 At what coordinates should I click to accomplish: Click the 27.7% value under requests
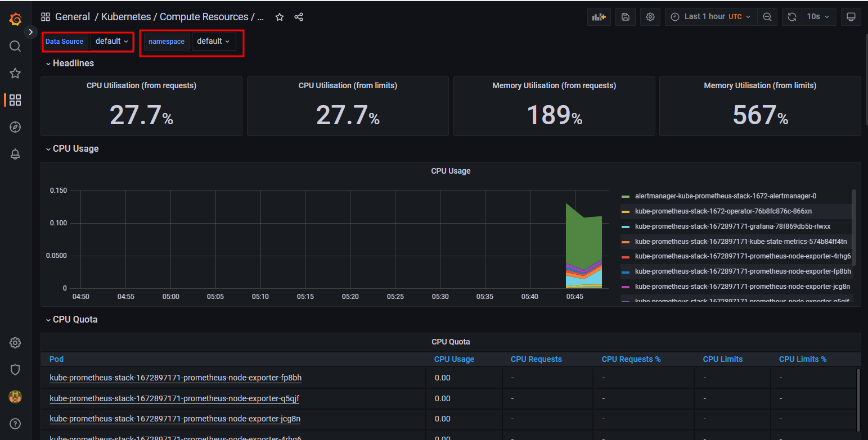click(141, 115)
